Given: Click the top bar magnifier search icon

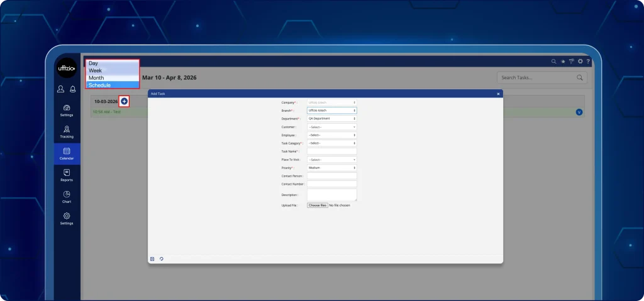Looking at the screenshot, I should tap(553, 61).
